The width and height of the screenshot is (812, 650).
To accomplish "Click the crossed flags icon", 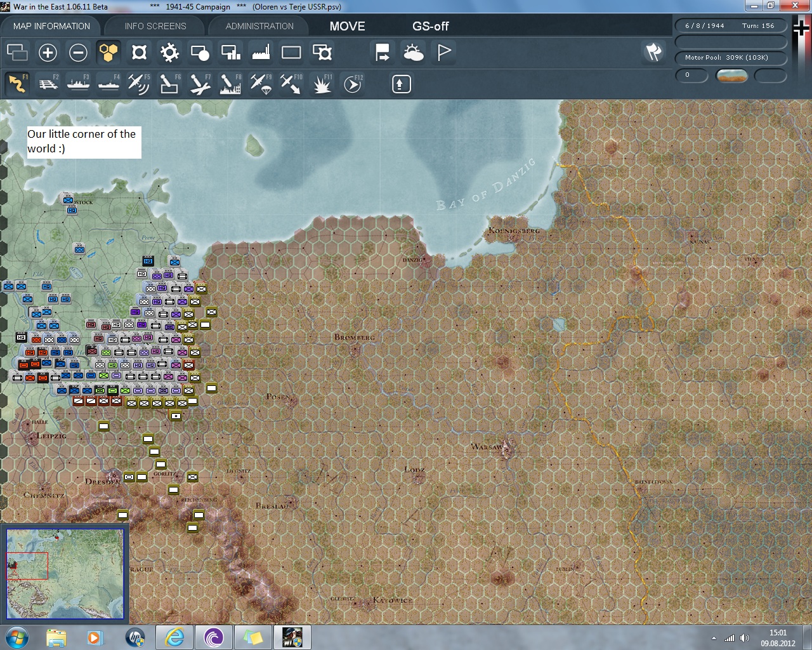I will (x=653, y=53).
